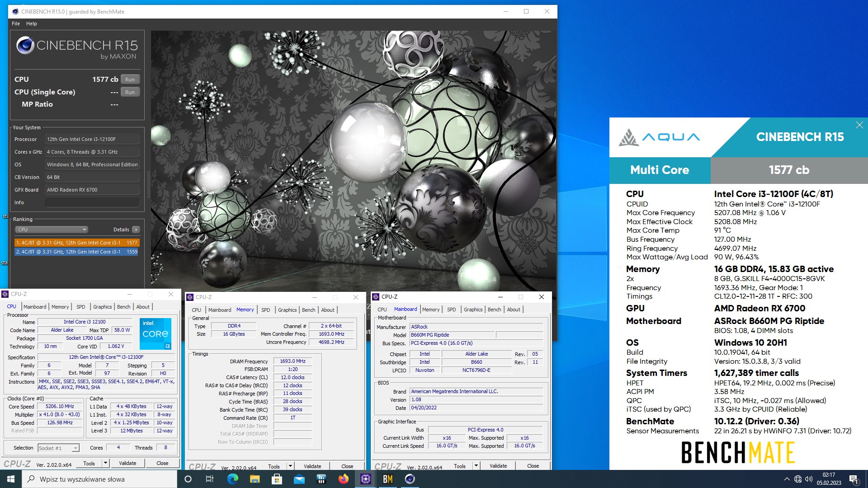Click the Cinebench window title bar icon

pyautogui.click(x=15, y=12)
